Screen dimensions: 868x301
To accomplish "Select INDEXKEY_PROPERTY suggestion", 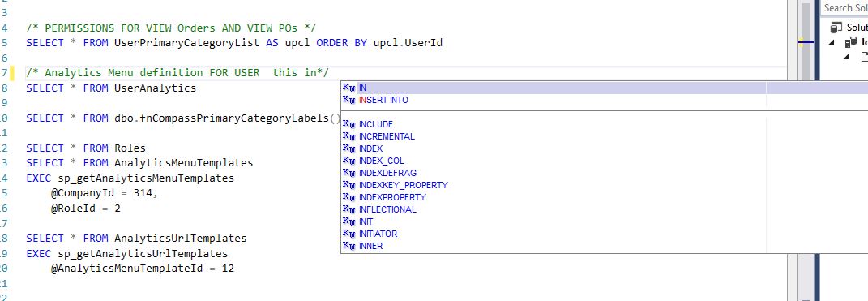I will point(403,185).
